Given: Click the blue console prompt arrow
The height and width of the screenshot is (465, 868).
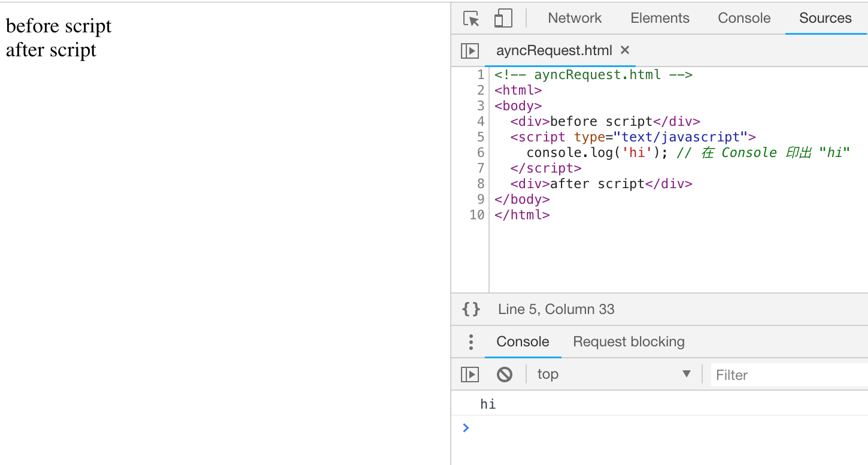Looking at the screenshot, I should (x=466, y=428).
